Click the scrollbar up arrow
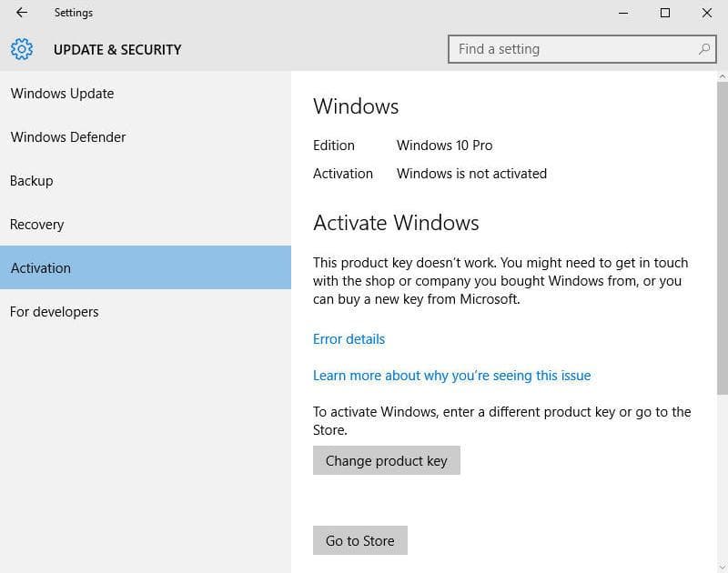728x573 pixels. coord(723,76)
